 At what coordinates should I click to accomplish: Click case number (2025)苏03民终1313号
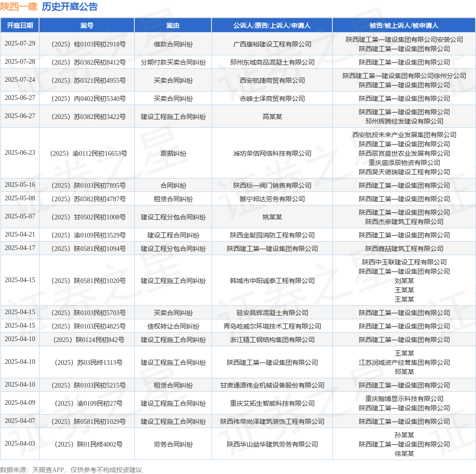[87, 362]
